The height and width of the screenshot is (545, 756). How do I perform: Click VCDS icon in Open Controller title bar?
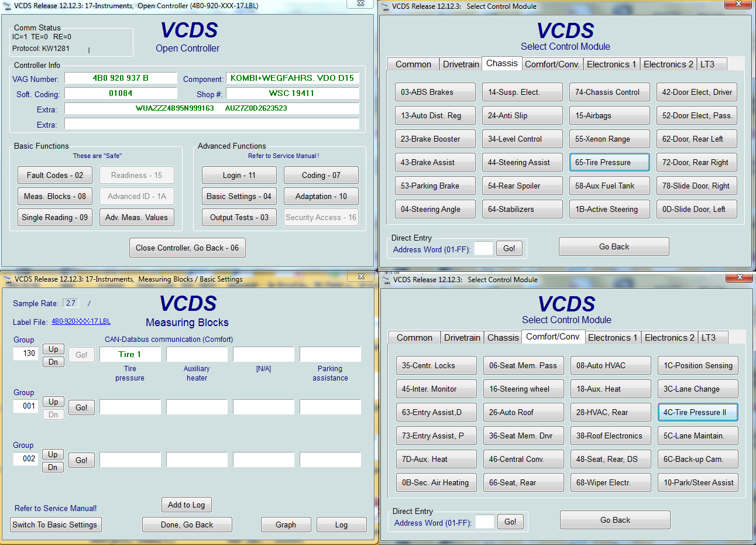pyautogui.click(x=7, y=6)
